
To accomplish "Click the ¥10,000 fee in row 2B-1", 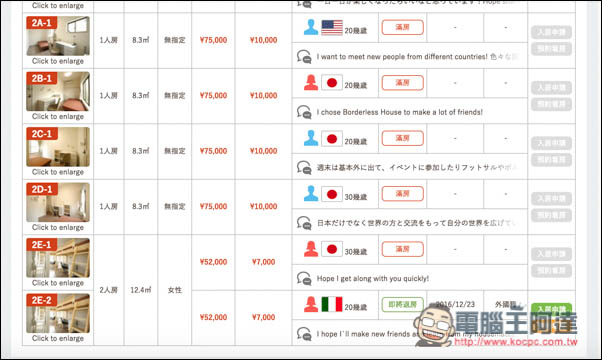I will pos(263,96).
